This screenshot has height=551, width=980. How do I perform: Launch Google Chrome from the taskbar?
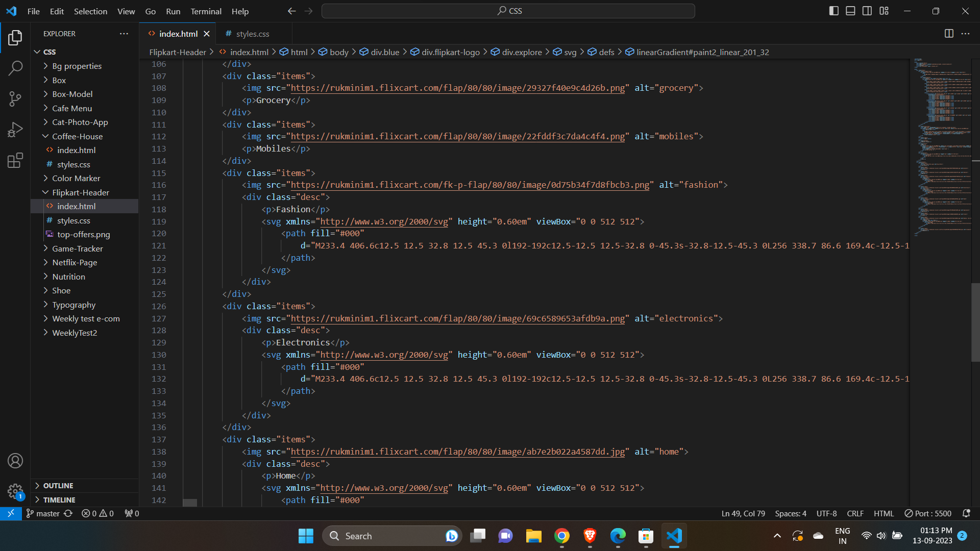561,536
